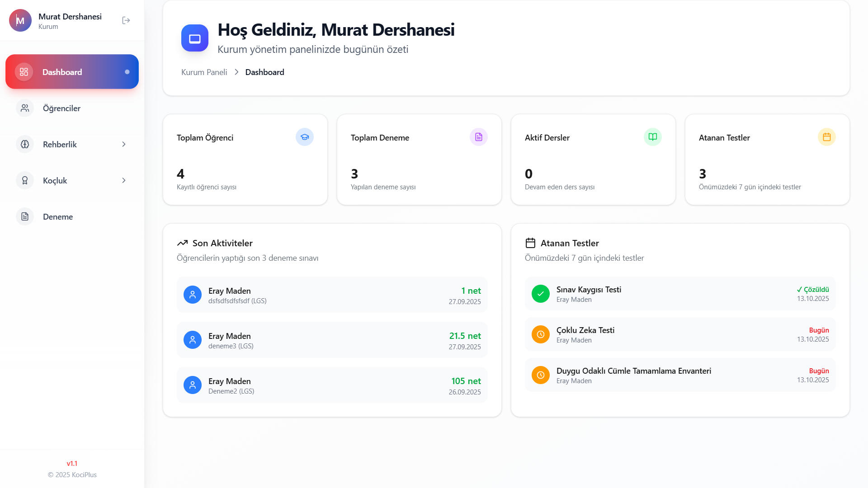Expand the Koçluk submenu chevron
Image resolution: width=868 pixels, height=488 pixels.
point(124,180)
